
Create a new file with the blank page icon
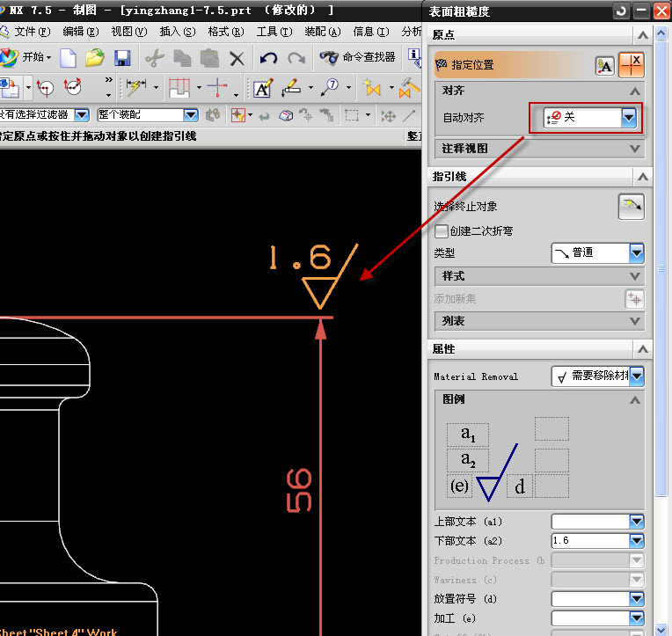[x=68, y=58]
